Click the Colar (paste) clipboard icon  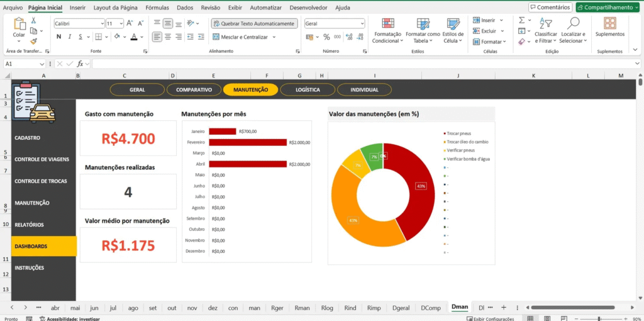[19, 25]
